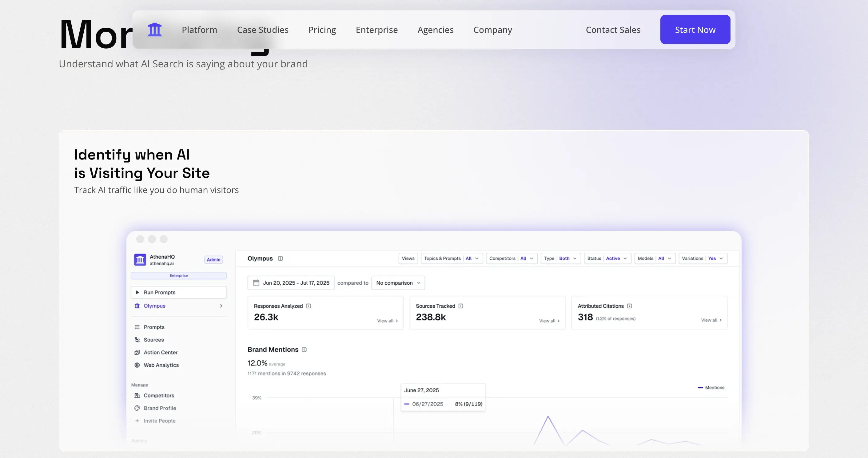The height and width of the screenshot is (458, 868).
Task: Click the chart tooltip for June 27, 2025
Action: pyautogui.click(x=443, y=397)
